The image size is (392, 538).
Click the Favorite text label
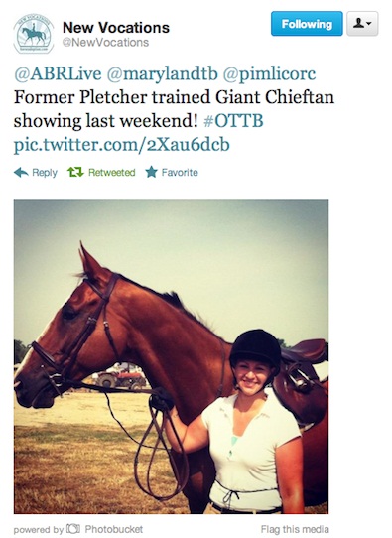tap(180, 173)
